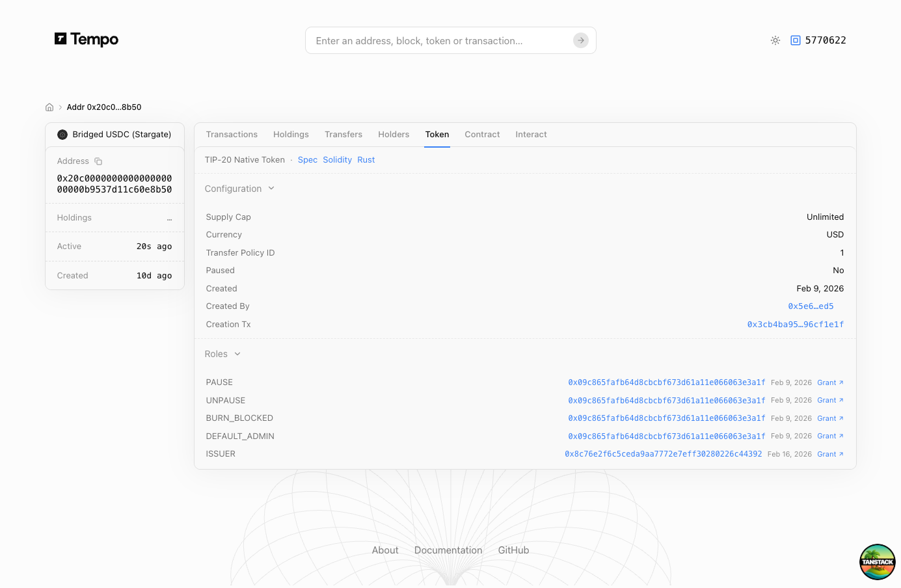Open Creation Tx 0x3cb4ba95…96cf1e1f
Image resolution: width=901 pixels, height=588 pixels.
[795, 325]
